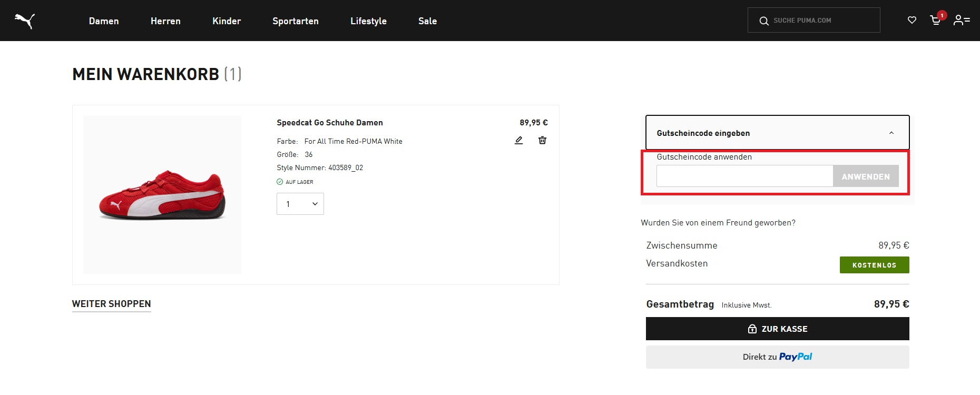Open the Speedcat Go Schuhe Damen product title
980x395 pixels.
[330, 123]
